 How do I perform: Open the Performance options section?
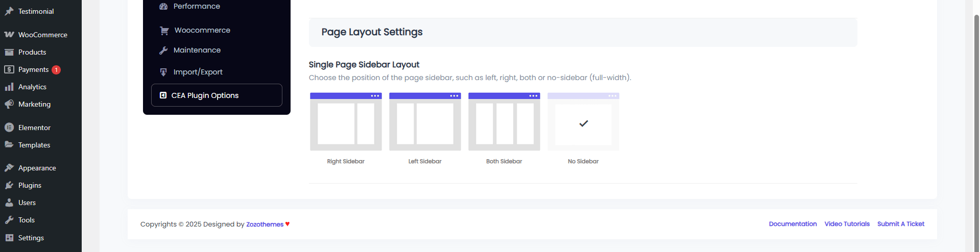click(197, 6)
